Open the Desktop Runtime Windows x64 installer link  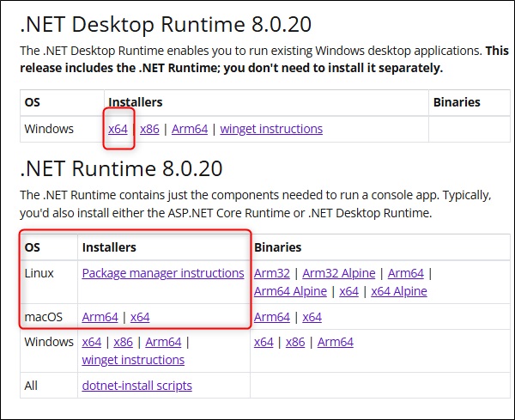118,129
